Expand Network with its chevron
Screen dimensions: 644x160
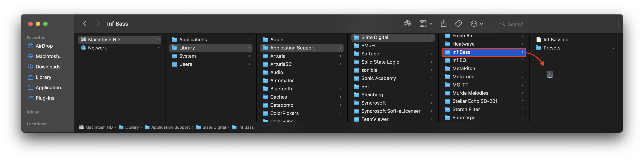[x=158, y=48]
